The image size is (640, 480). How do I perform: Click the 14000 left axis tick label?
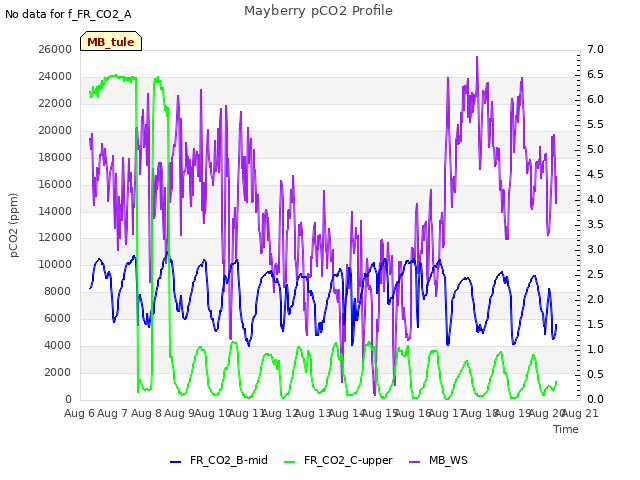point(55,211)
